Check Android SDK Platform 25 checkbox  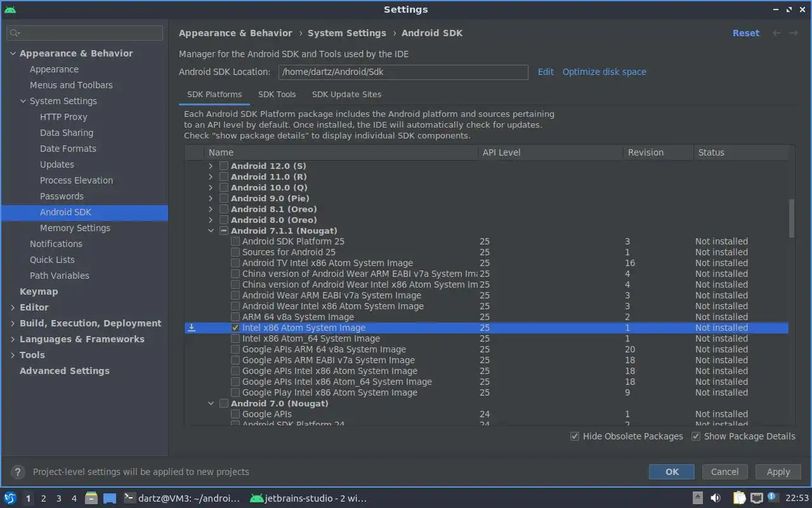click(235, 241)
